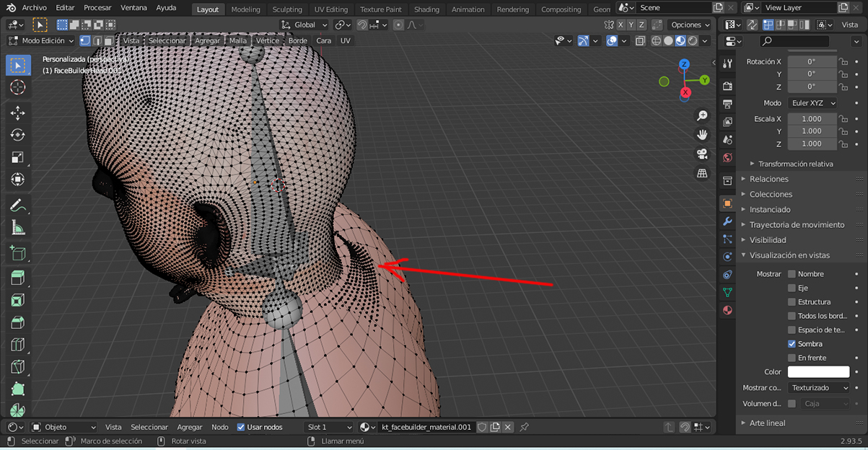Select the Loop Cut tool
868x450 pixels.
18,345
